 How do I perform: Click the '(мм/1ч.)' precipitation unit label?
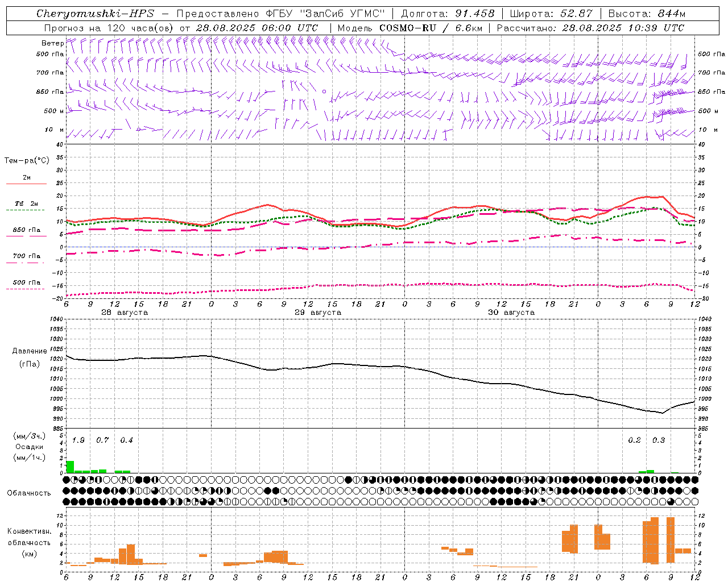pyautogui.click(x=29, y=458)
